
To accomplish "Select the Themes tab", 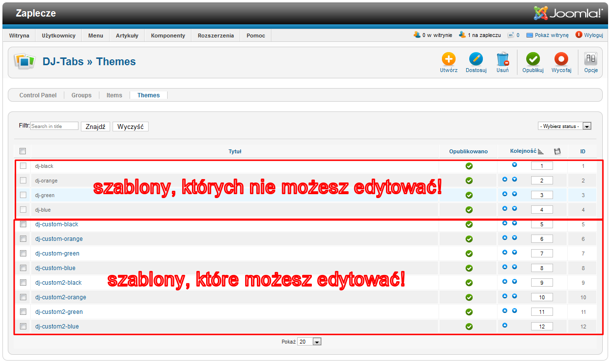I will tap(149, 95).
